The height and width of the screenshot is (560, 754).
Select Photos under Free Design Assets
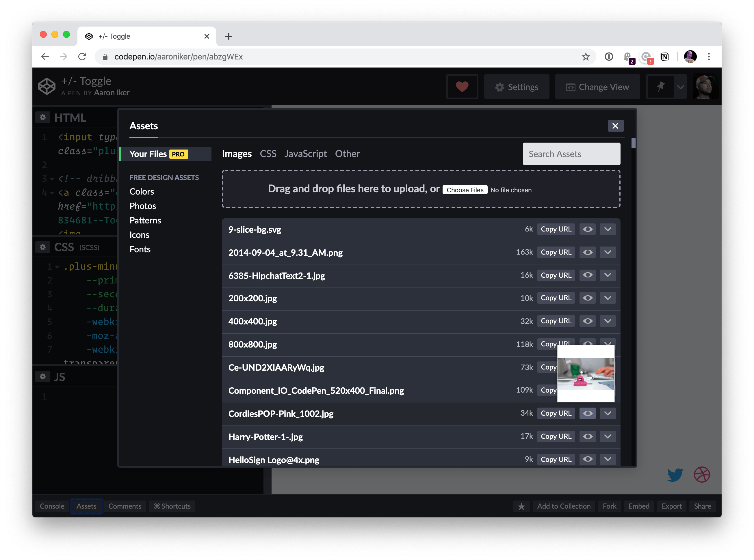coord(143,206)
